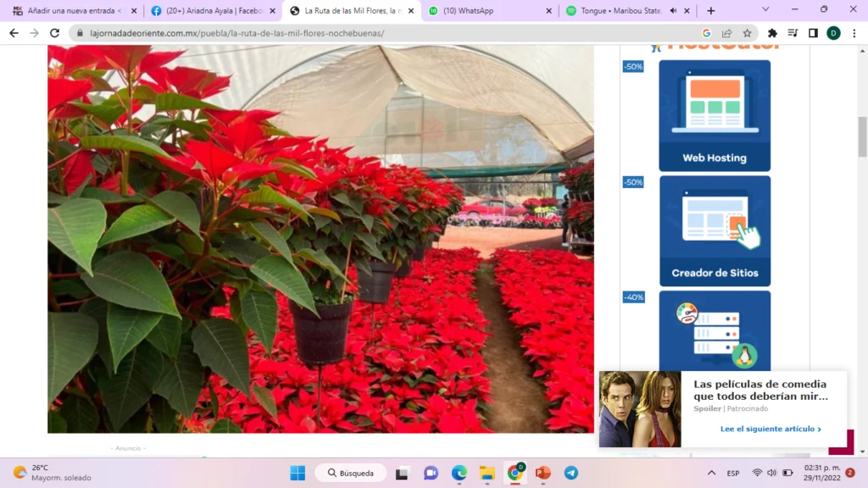Open PowerPoint from the taskbar

pyautogui.click(x=543, y=473)
